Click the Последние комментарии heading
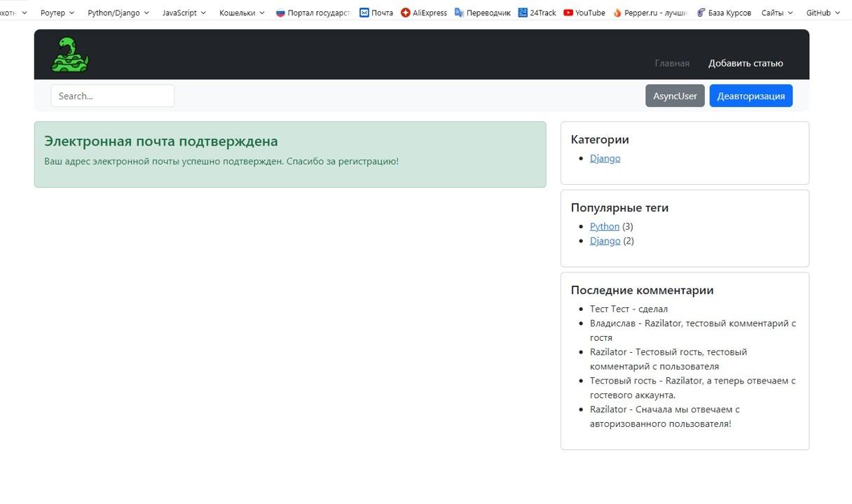Viewport: 852px width, 504px height. coord(643,290)
